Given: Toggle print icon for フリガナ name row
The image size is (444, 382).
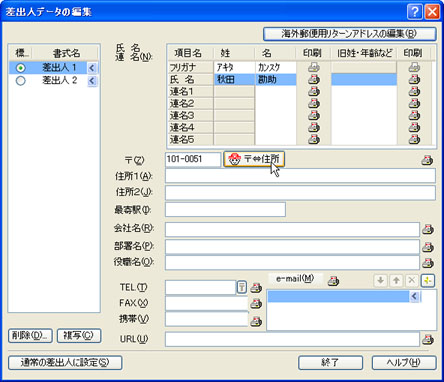Looking at the screenshot, I should (x=313, y=67).
